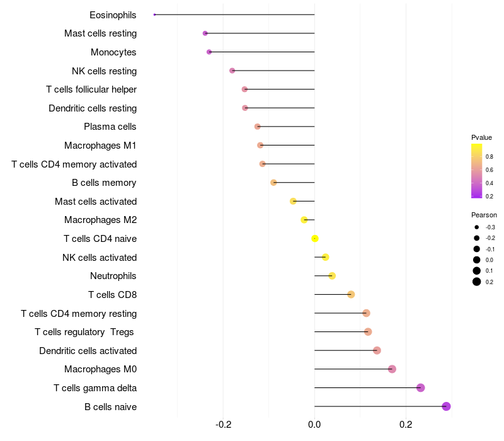Click the Pvalue legend title

(481, 137)
